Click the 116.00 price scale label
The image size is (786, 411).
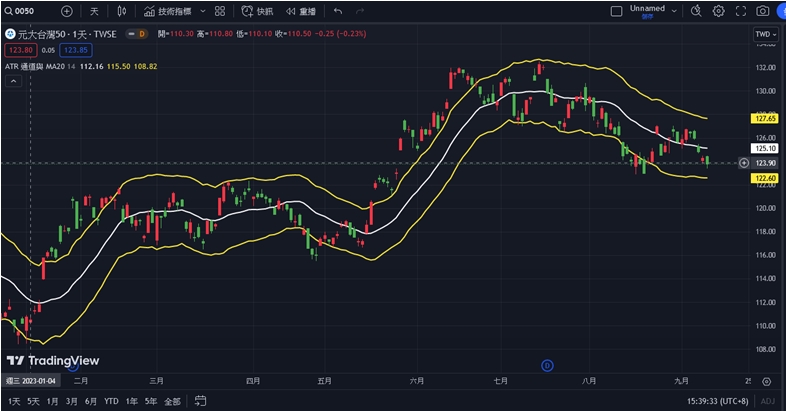765,255
